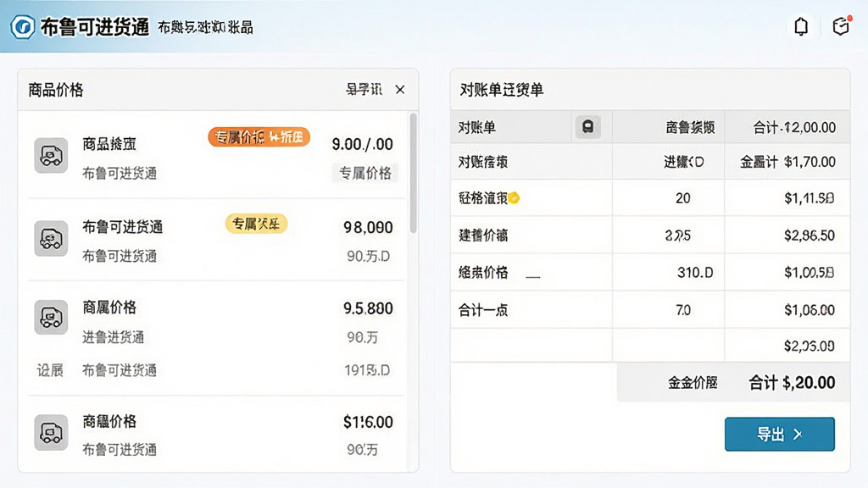This screenshot has width=868, height=488.
Task: Select the 9.5.800 price value
Action: point(368,308)
